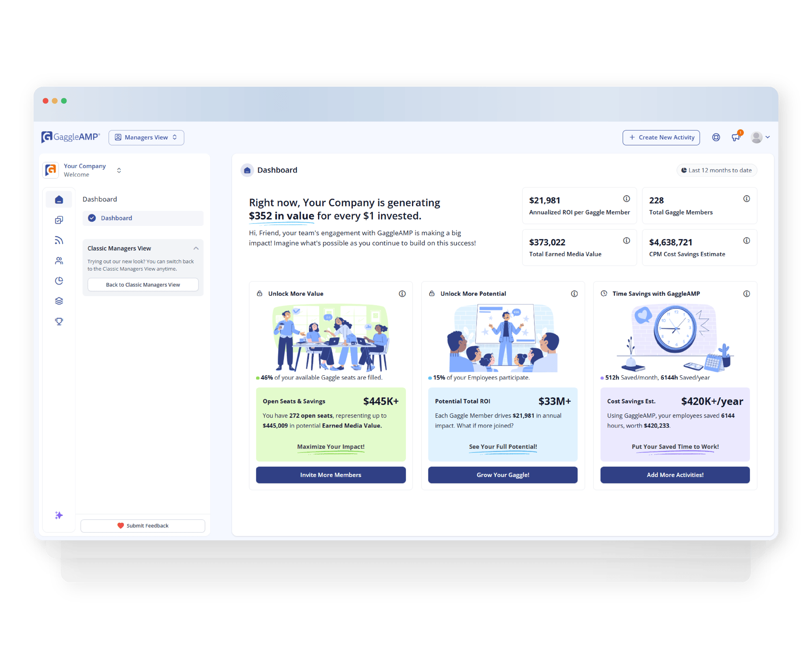This screenshot has height=669, width=812.
Task: Open the Last 12 months date filter
Action: click(717, 170)
